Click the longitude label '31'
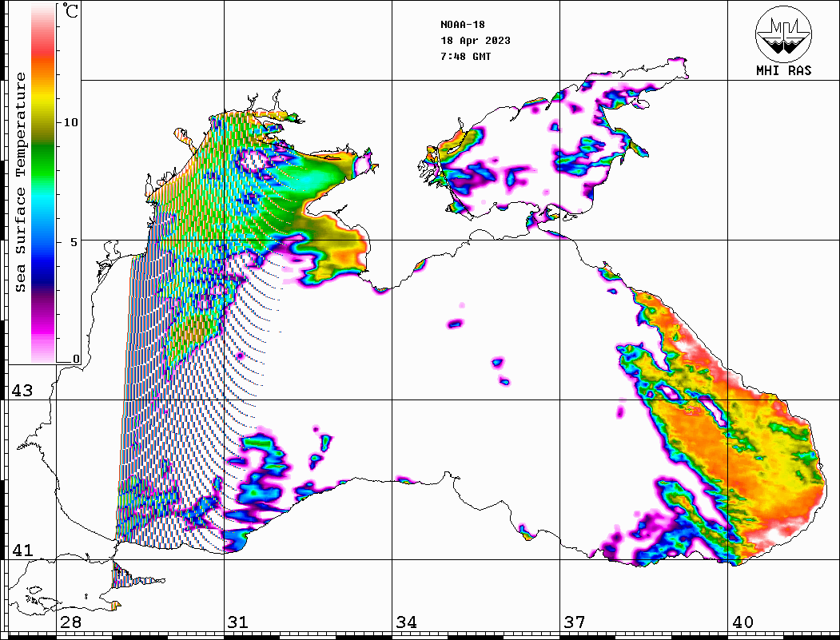This screenshot has height=640, width=840. click(238, 622)
